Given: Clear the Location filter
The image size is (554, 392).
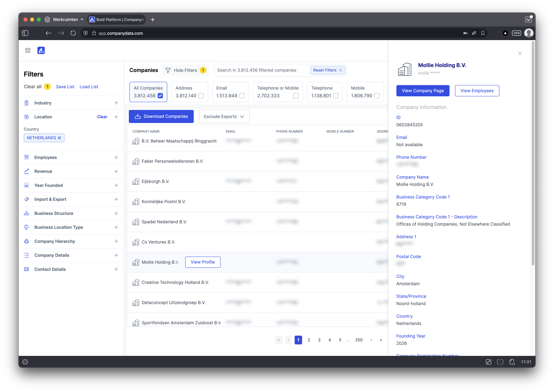Looking at the screenshot, I should (x=102, y=117).
